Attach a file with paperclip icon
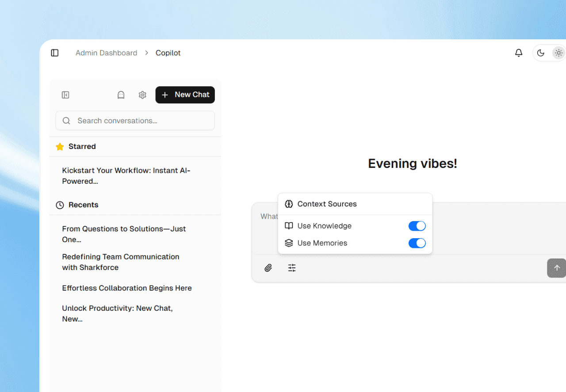This screenshot has height=392, width=566. [x=268, y=268]
